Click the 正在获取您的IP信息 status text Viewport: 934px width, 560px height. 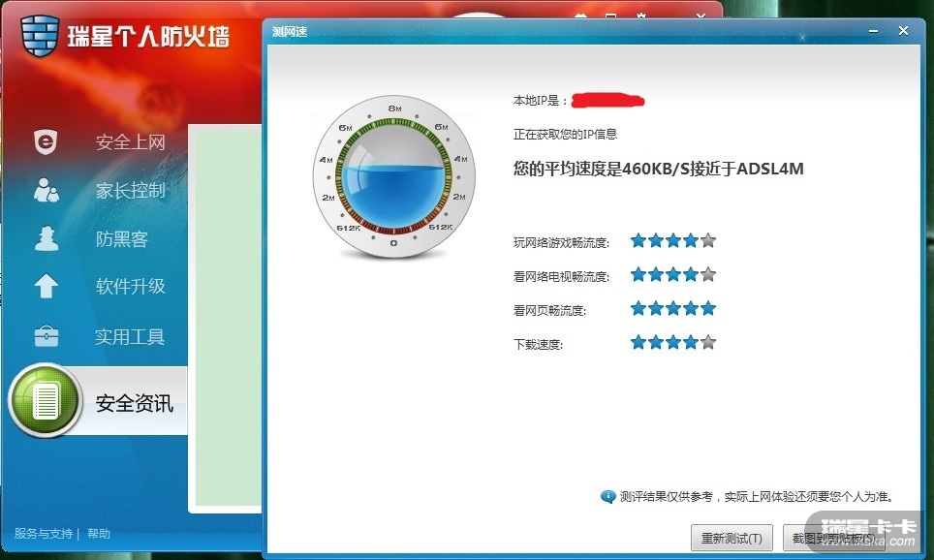[565, 134]
